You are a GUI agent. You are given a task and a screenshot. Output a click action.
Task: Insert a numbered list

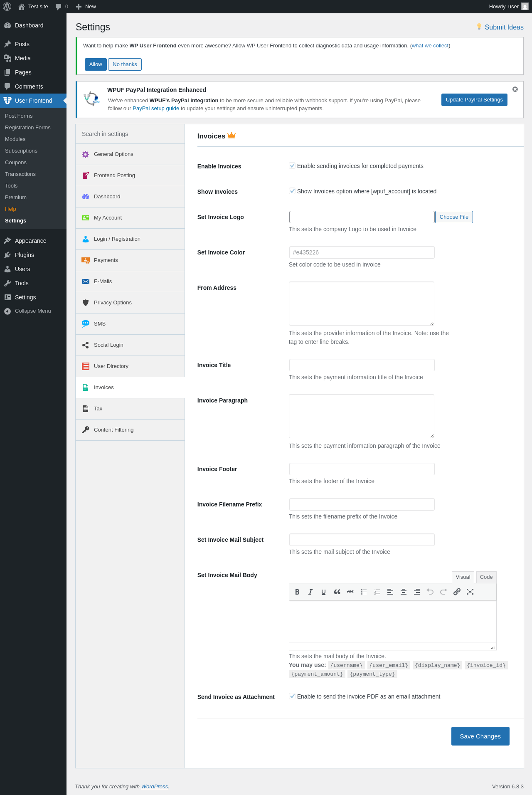pos(377,592)
